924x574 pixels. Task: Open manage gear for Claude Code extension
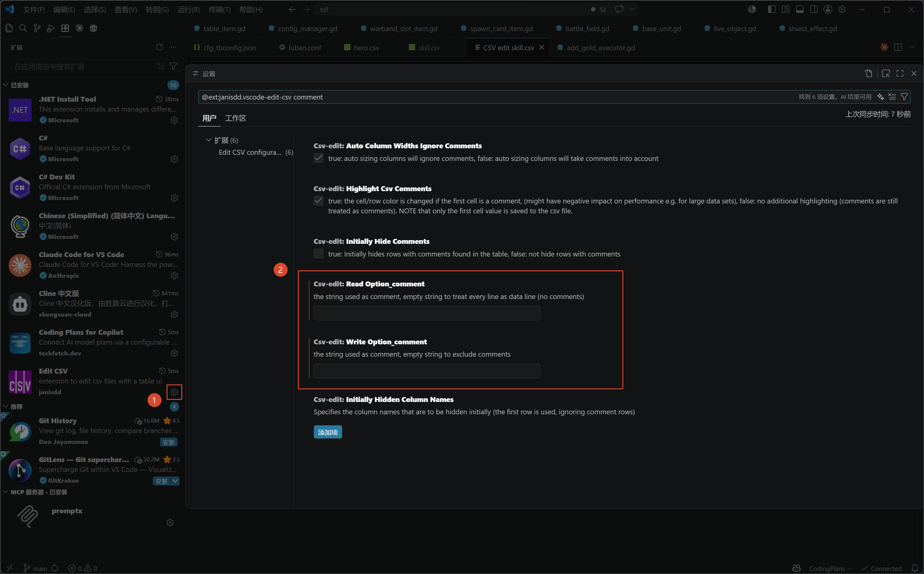pyautogui.click(x=174, y=275)
